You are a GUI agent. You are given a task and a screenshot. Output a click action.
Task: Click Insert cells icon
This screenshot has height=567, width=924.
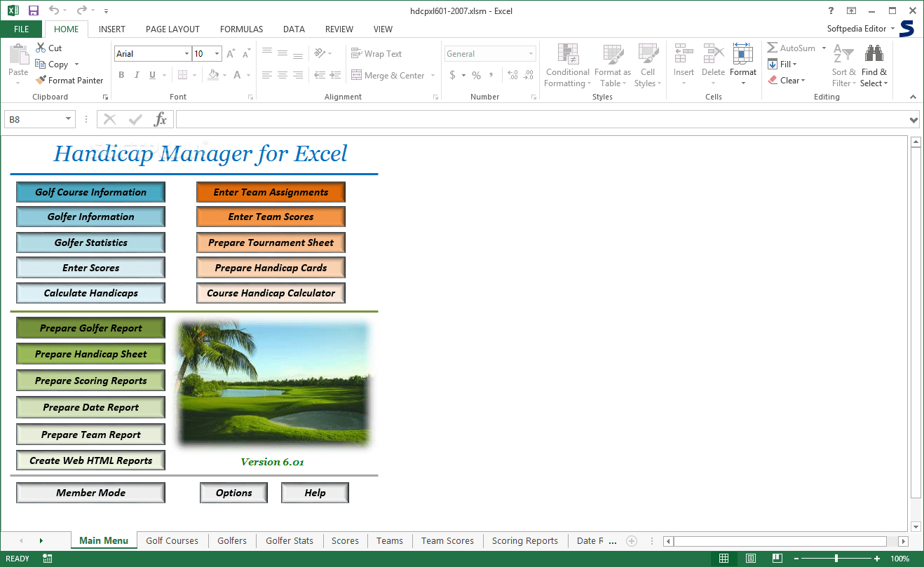684,54
